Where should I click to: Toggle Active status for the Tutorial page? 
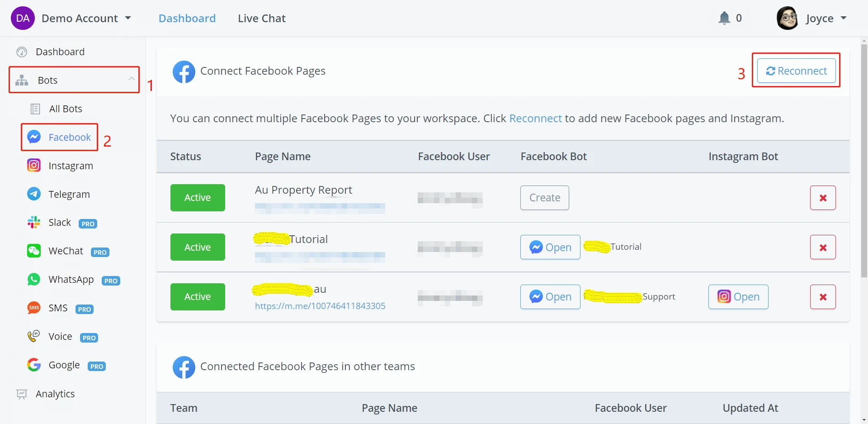click(x=198, y=247)
